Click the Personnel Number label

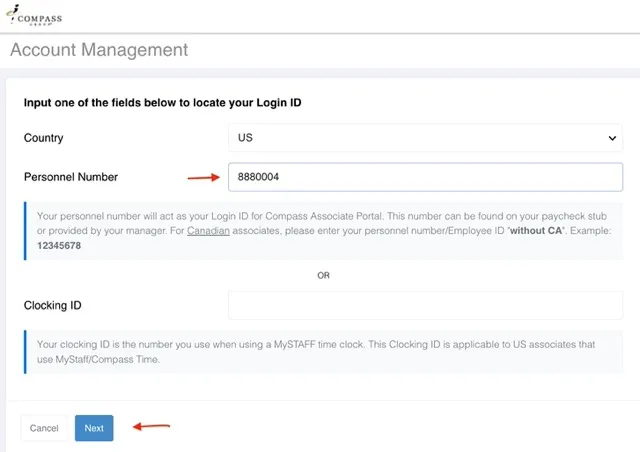(x=71, y=177)
